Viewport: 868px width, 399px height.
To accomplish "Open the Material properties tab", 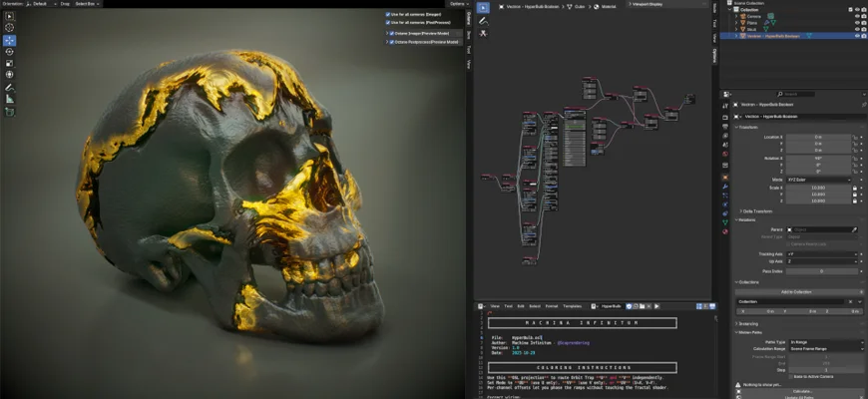I will [725, 231].
